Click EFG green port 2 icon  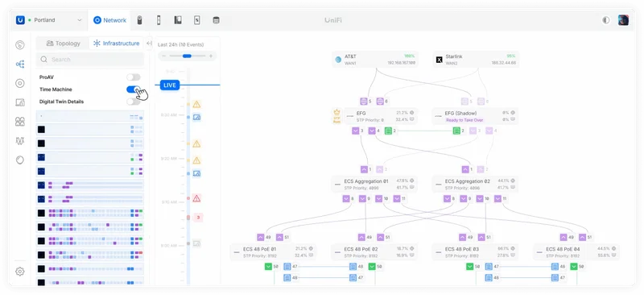pos(388,131)
